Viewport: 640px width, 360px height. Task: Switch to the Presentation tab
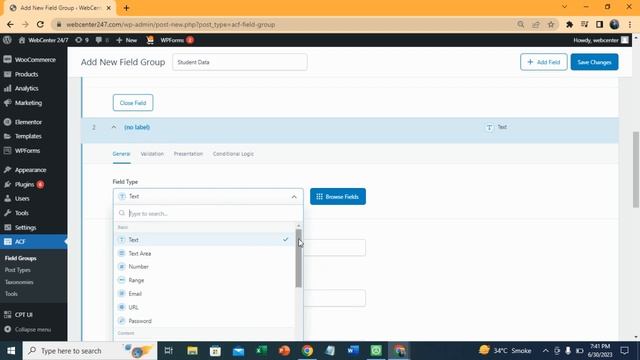point(188,154)
